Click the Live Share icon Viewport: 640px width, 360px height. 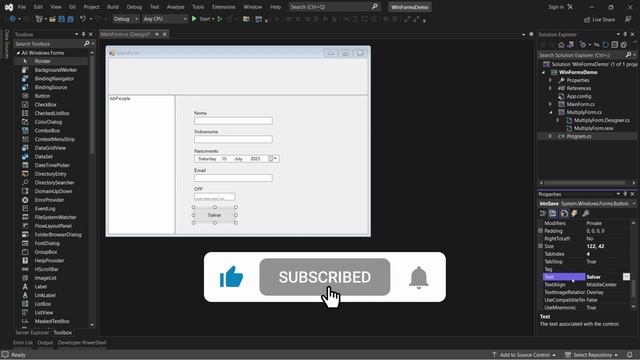tap(587, 20)
